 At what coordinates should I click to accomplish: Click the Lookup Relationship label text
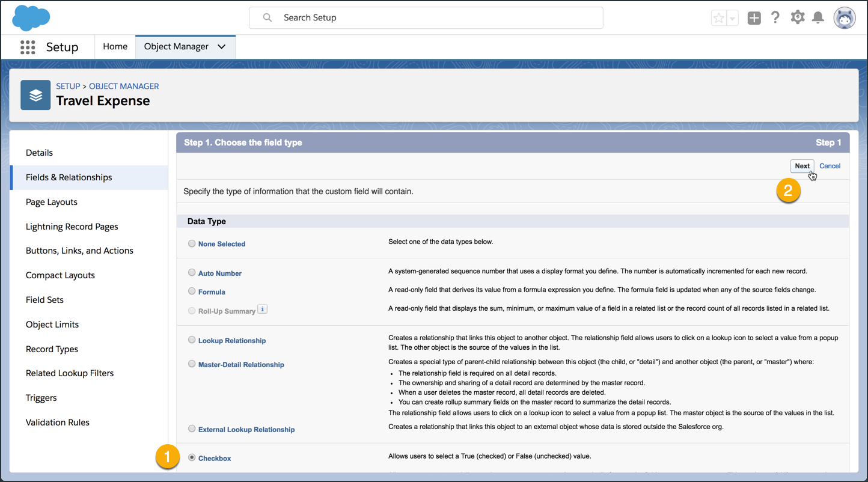click(x=232, y=341)
